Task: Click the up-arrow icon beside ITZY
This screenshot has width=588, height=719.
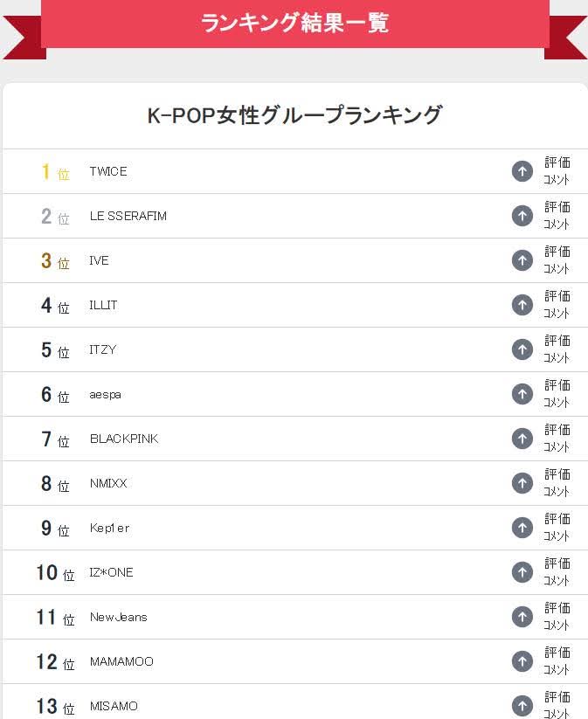Action: click(522, 349)
